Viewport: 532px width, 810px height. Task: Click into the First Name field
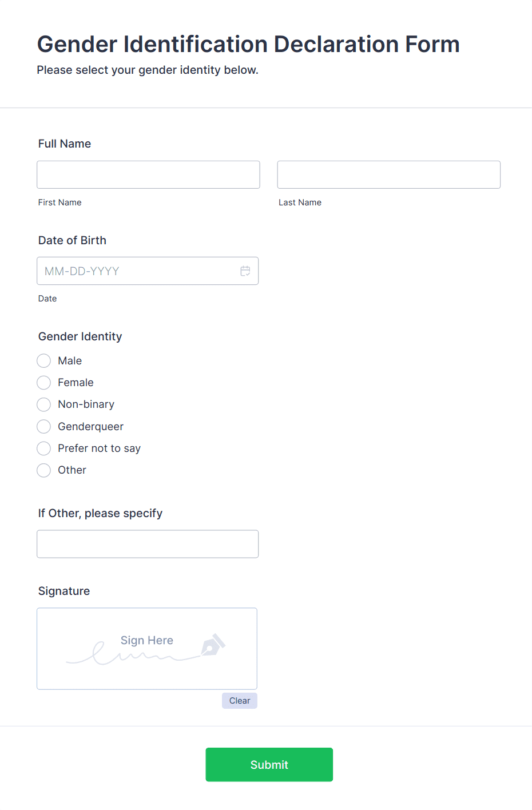tap(148, 174)
